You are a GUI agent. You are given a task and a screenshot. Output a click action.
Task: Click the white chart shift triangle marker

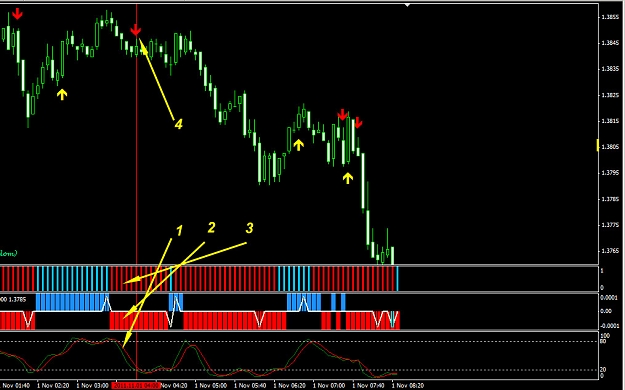[407, 5]
